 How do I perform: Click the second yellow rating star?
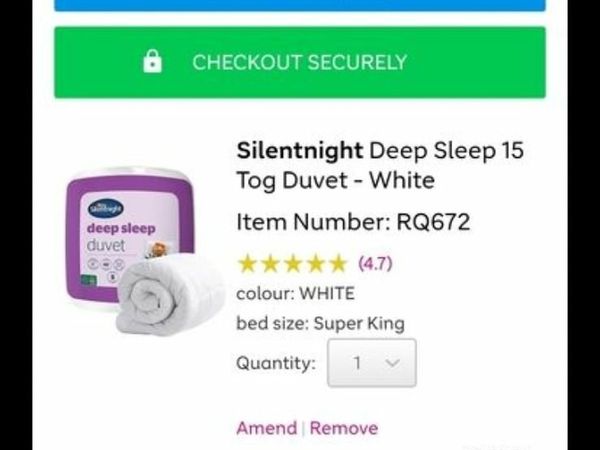click(270, 264)
